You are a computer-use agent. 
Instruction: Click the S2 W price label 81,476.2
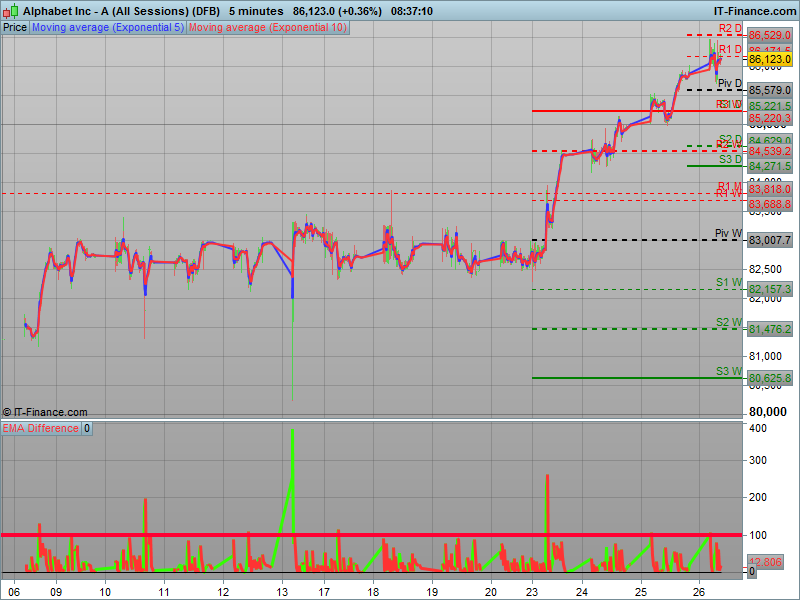pos(770,329)
